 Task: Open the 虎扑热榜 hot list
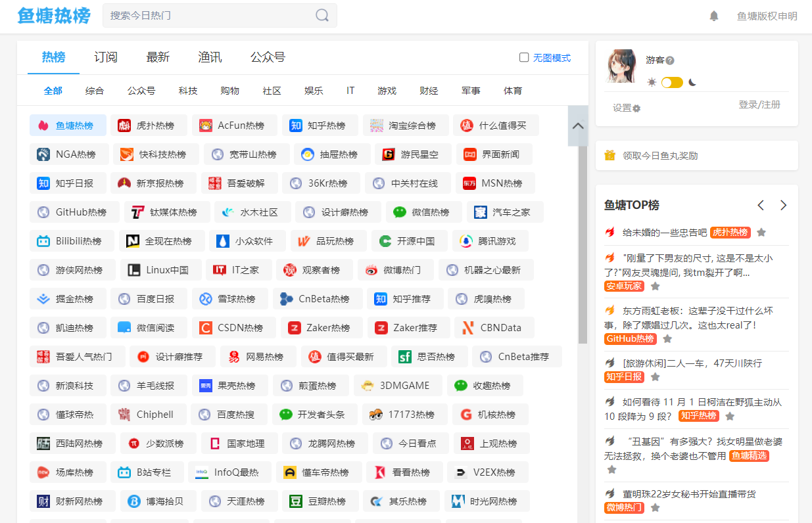click(153, 125)
